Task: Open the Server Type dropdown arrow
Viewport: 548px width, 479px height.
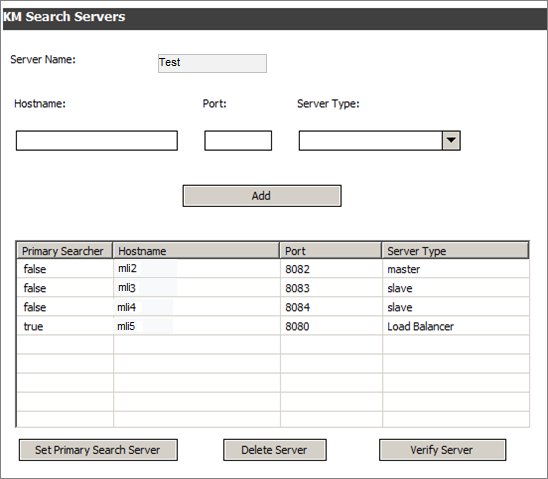Action: click(x=451, y=140)
